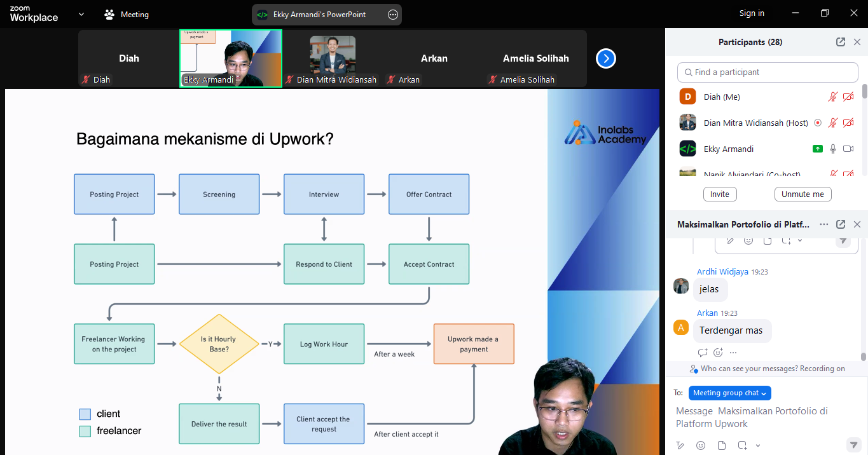
Task: Click Diah (Me) muted microphone icon
Action: [833, 97]
